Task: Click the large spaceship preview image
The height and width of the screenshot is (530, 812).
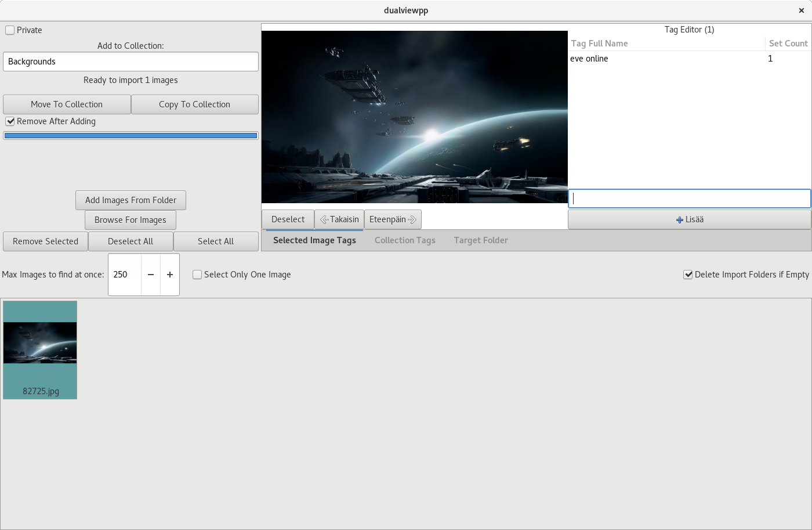Action: [415, 117]
